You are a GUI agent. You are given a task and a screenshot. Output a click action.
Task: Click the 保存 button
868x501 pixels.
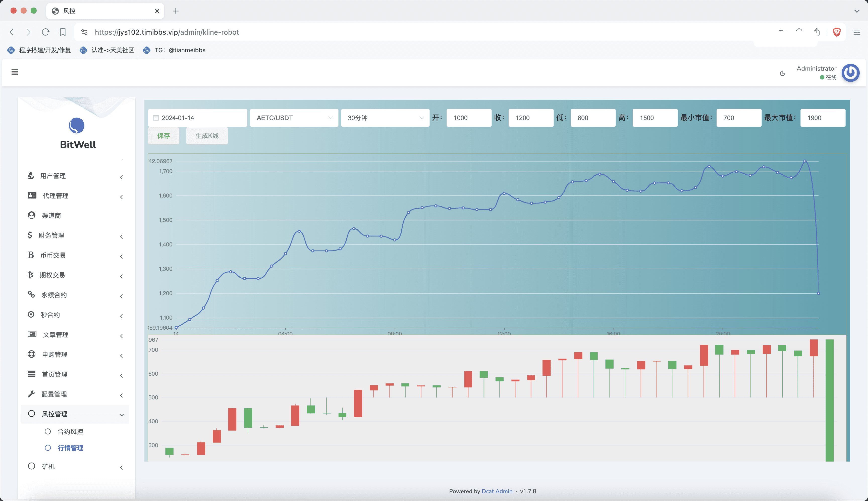pos(164,136)
